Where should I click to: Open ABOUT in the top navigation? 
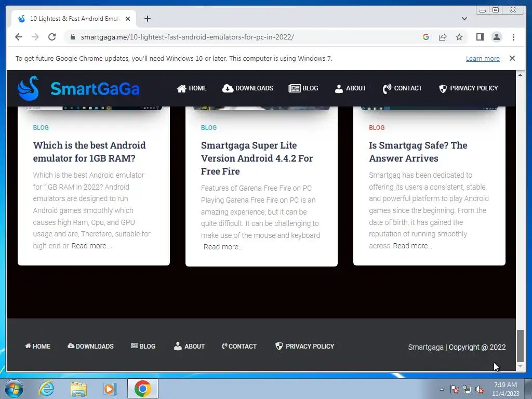pyautogui.click(x=351, y=88)
